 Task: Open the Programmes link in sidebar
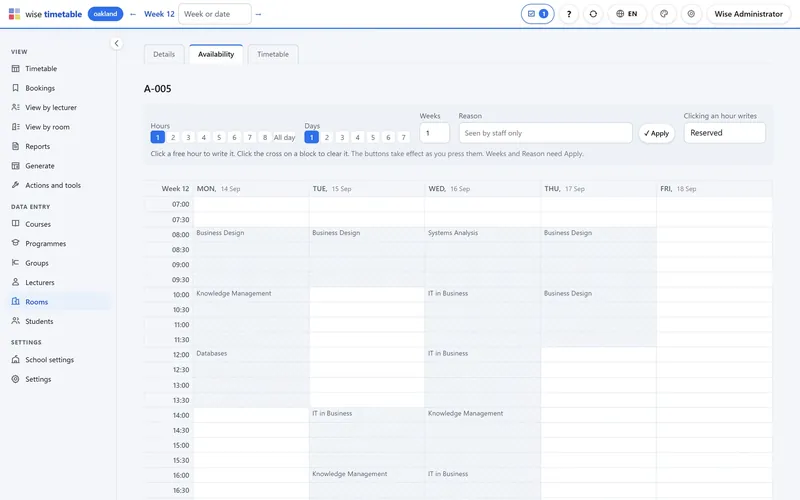click(x=46, y=243)
